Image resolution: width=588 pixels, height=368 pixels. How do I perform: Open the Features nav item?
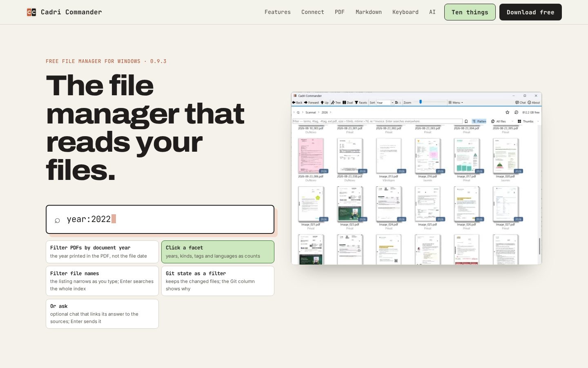[278, 12]
